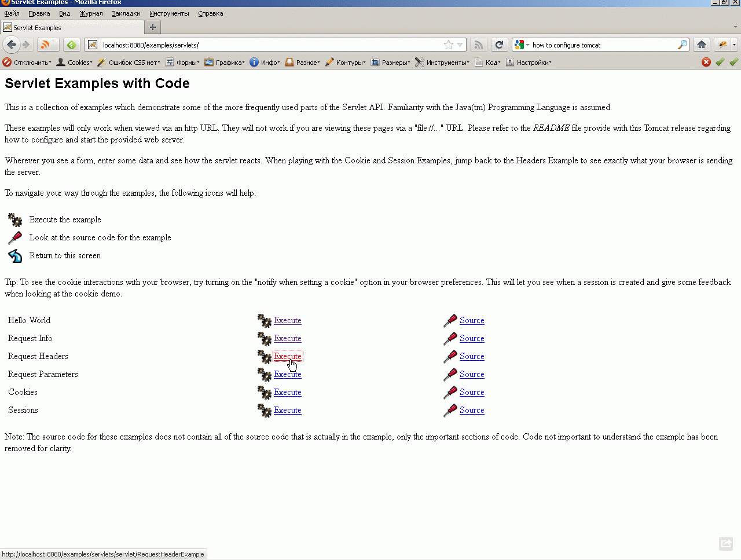Execute the Hello World example
741x560 pixels.
click(x=287, y=320)
